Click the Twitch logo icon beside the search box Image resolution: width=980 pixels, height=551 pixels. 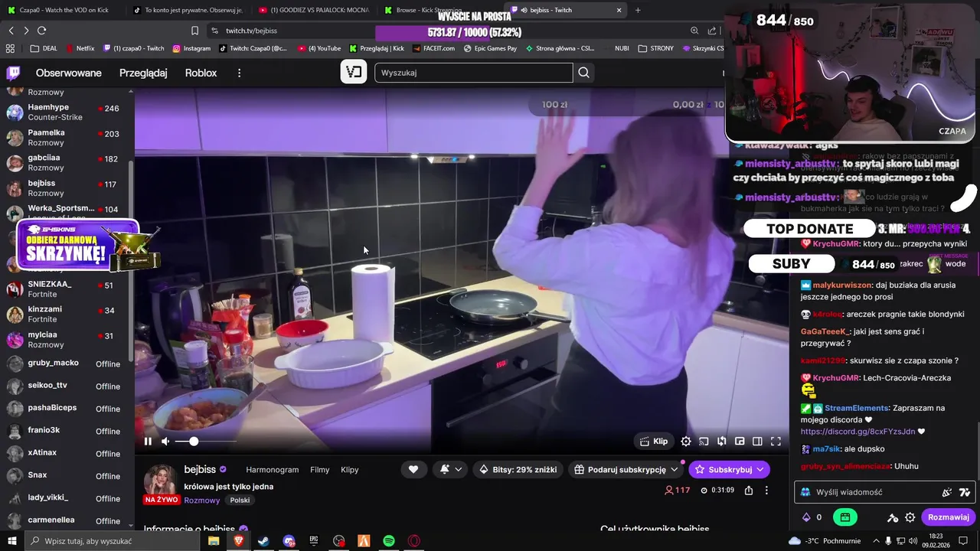click(353, 72)
